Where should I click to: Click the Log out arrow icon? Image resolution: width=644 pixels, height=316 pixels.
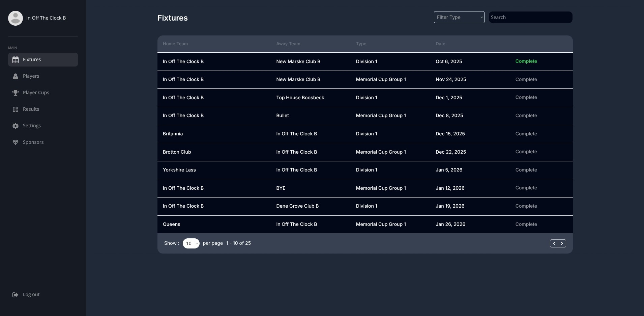(x=15, y=295)
